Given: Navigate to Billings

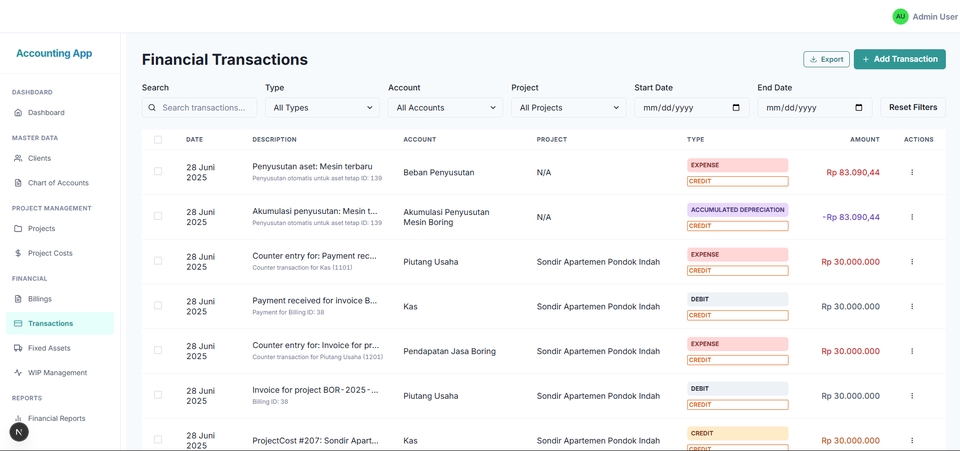Looking at the screenshot, I should [60, 299].
